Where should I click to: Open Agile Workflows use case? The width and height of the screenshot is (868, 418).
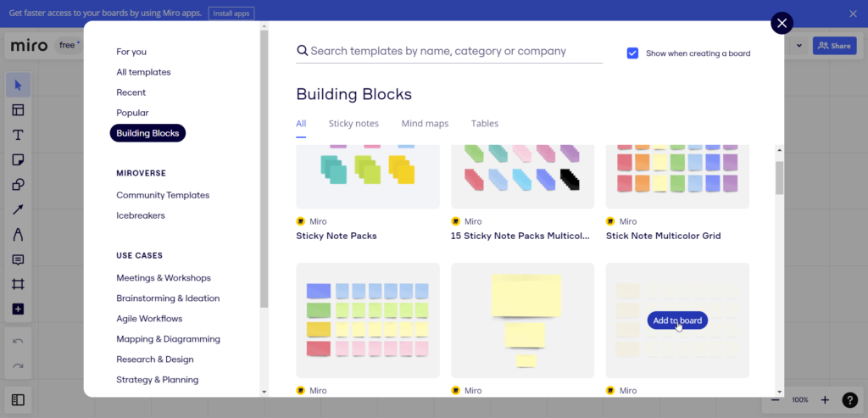[x=149, y=319]
